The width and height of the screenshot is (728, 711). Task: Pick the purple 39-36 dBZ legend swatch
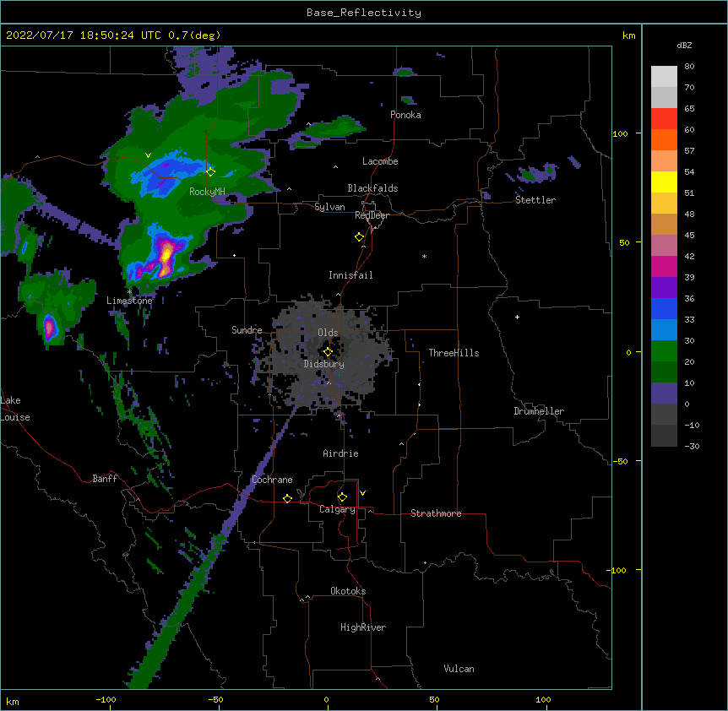click(664, 288)
